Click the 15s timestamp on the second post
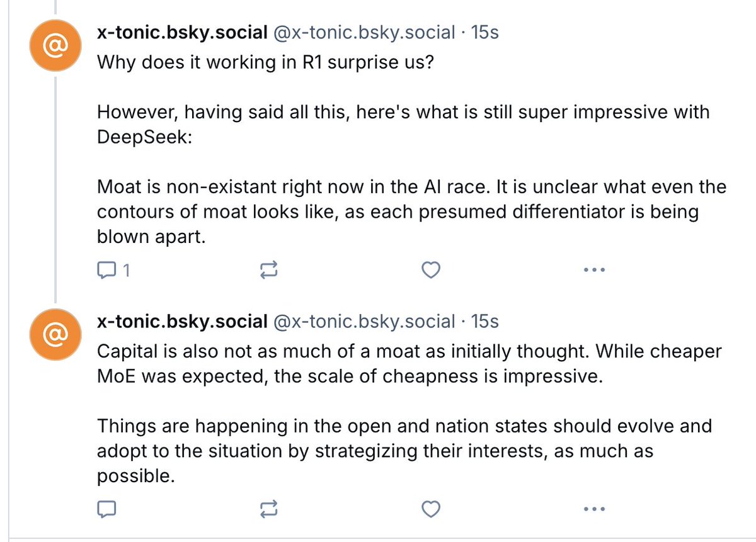Viewport: 756px width, 542px height. coord(484,322)
